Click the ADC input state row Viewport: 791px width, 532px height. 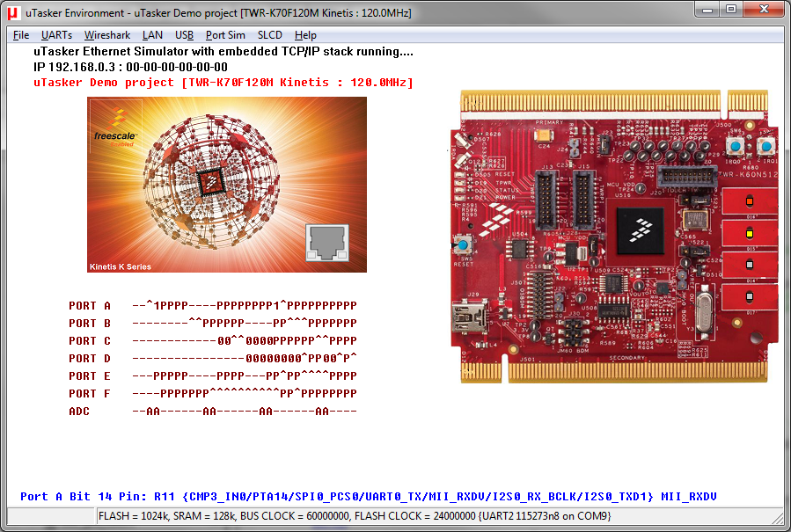[212, 412]
